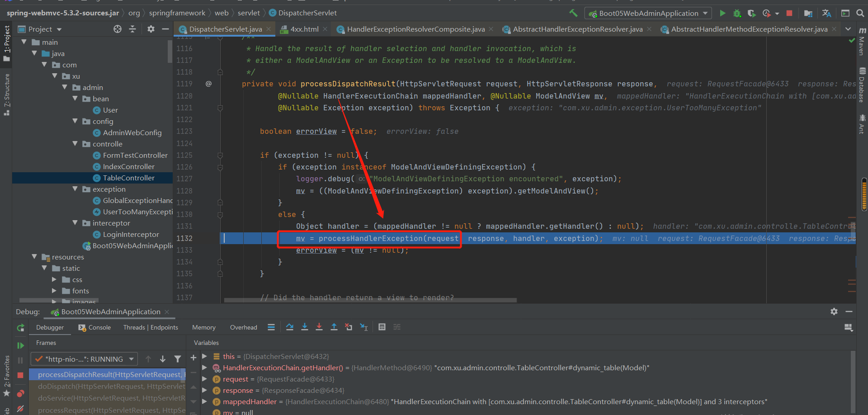Select doDispatch stack frame
The image size is (868, 415).
coord(107,386)
